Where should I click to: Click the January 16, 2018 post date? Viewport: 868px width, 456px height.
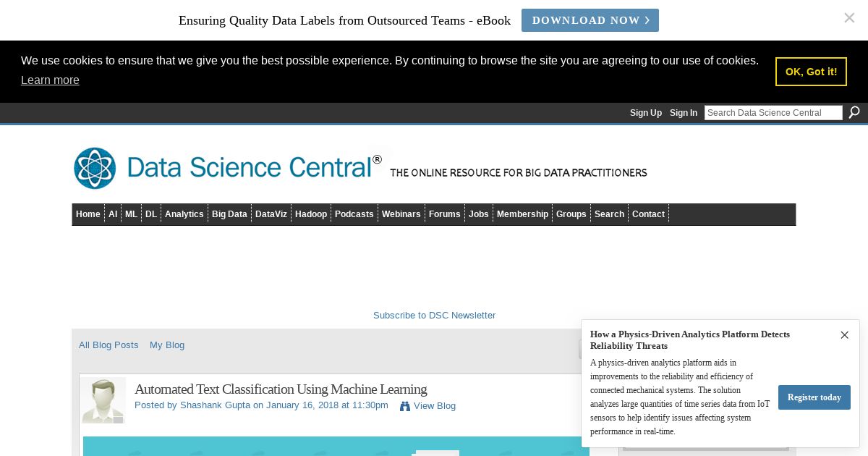coord(302,405)
